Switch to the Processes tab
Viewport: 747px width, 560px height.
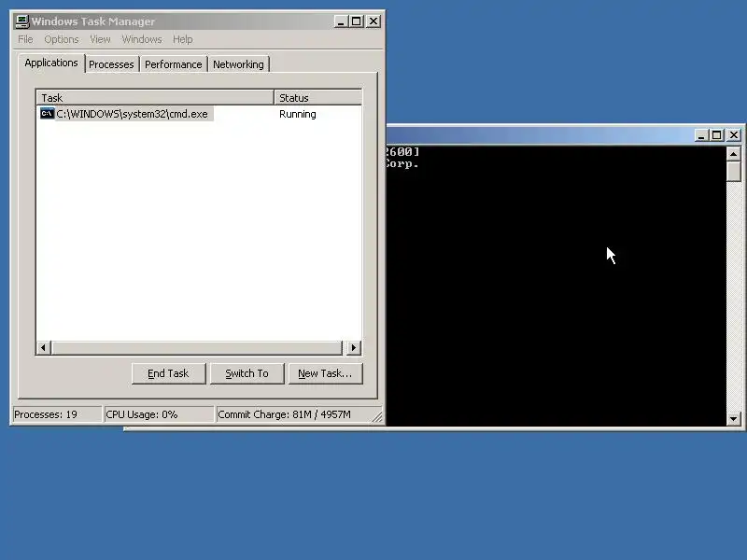tap(111, 64)
